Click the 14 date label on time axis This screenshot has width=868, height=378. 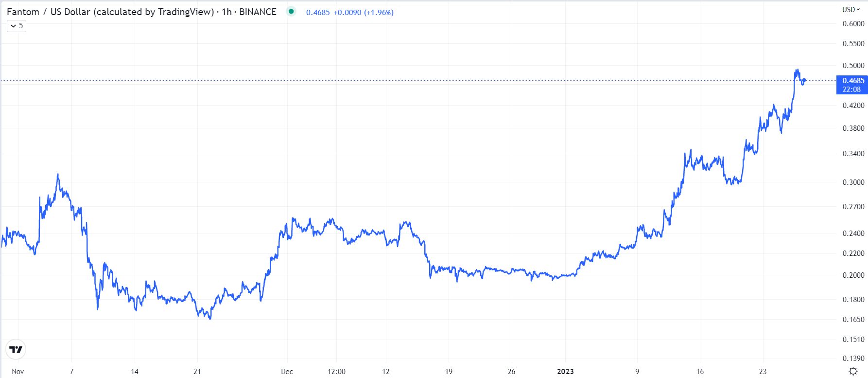135,372
